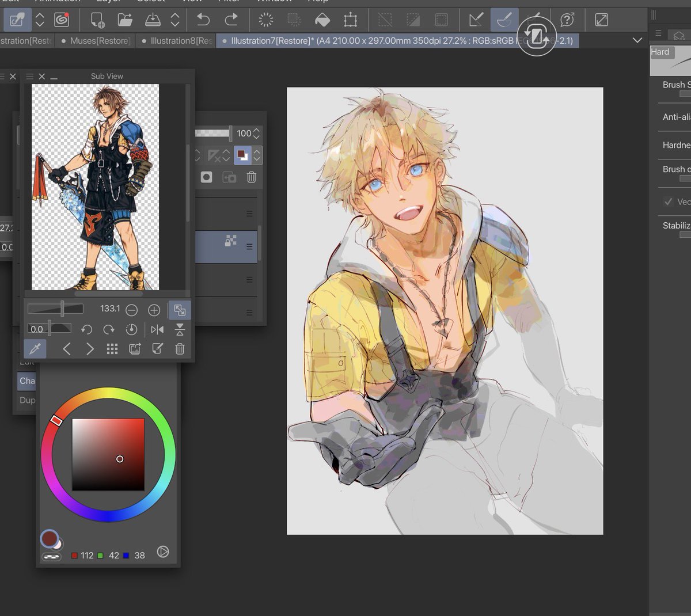Rotate the Sub View image right

pyautogui.click(x=109, y=329)
